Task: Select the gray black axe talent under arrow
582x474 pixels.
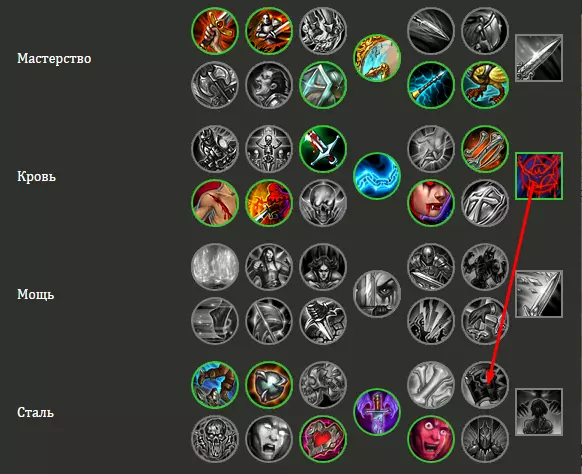Action: [x=485, y=385]
